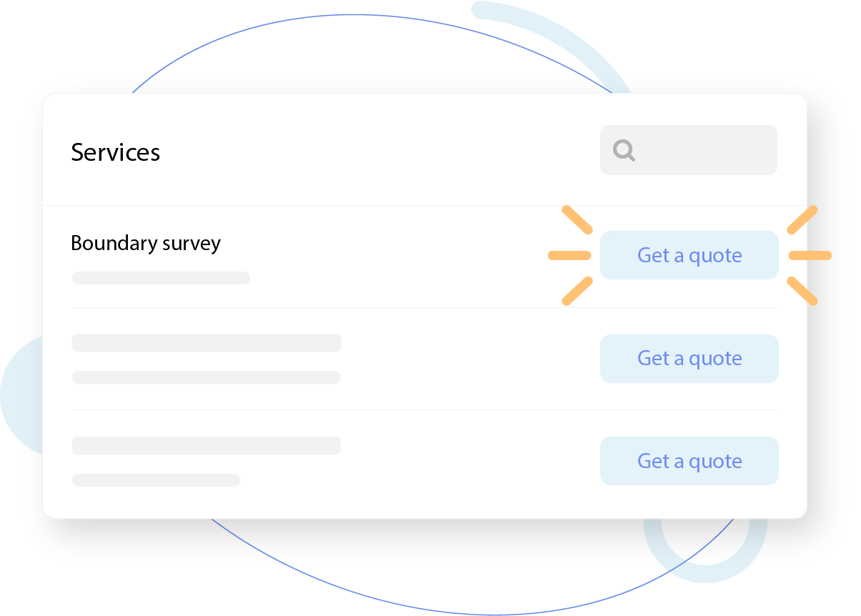This screenshot has width=861, height=616.
Task: Click orange sparkle line upper-right of highlighted button
Action: coord(802,220)
